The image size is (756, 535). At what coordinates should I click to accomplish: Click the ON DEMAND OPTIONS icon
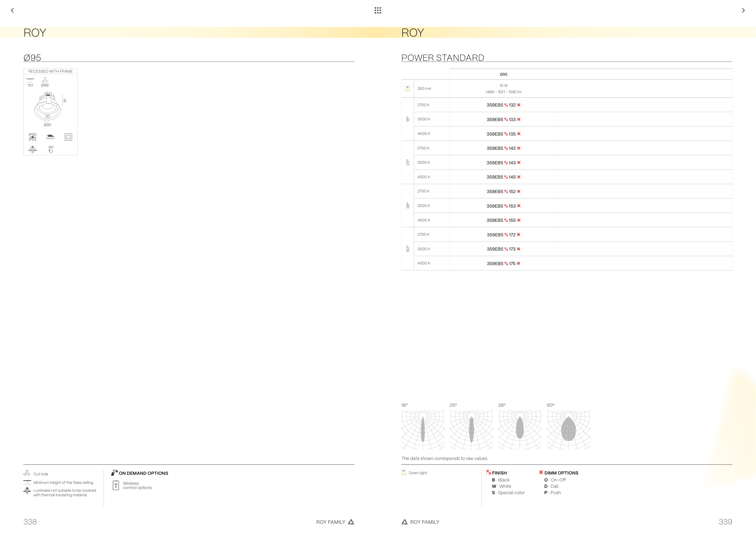point(114,472)
